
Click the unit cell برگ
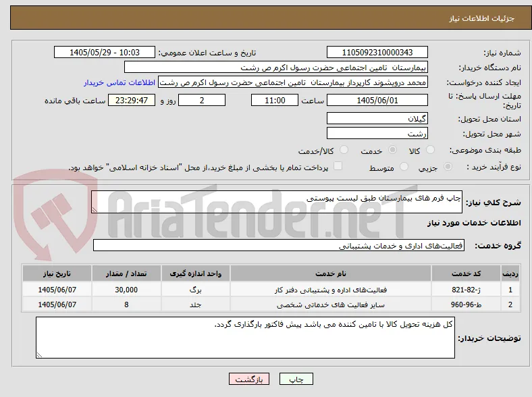(x=196, y=290)
